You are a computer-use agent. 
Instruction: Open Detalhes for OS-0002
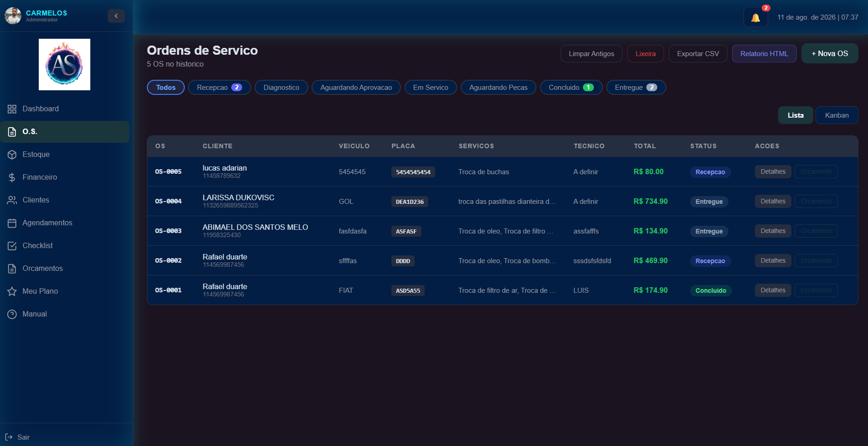click(773, 261)
